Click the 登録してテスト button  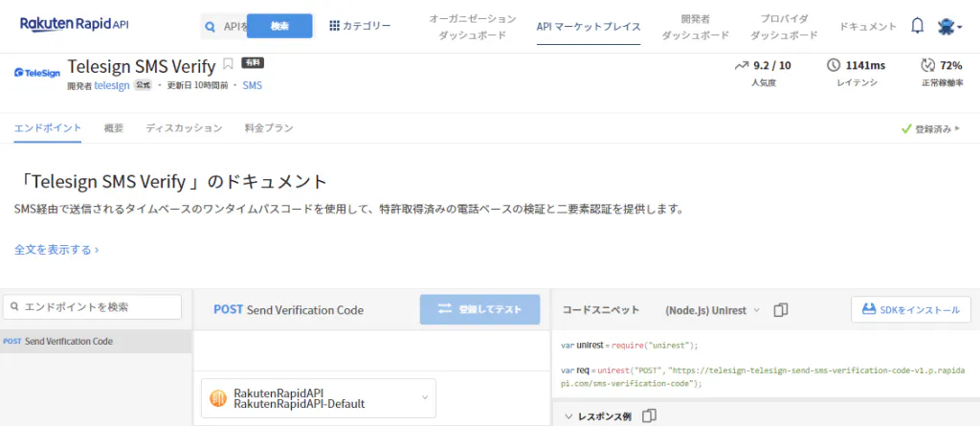click(479, 309)
